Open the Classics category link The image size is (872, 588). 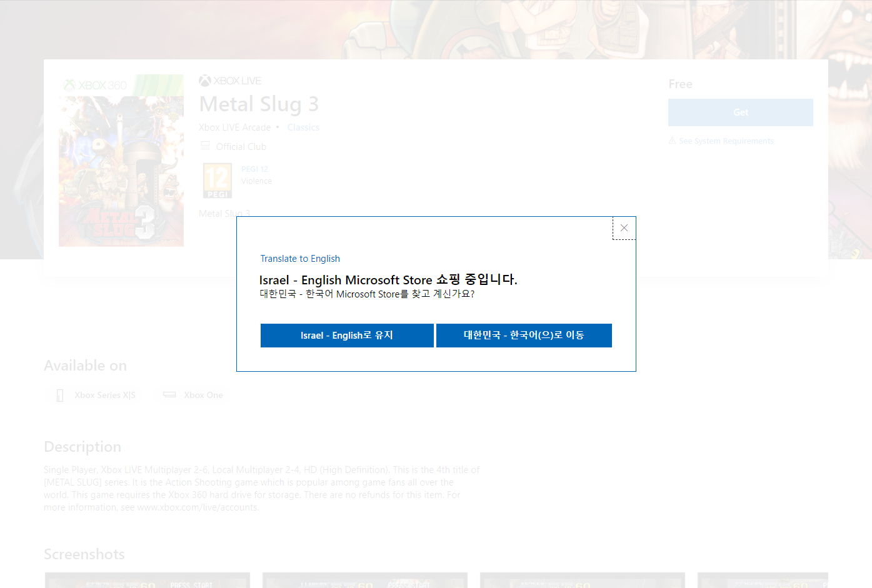click(x=303, y=127)
